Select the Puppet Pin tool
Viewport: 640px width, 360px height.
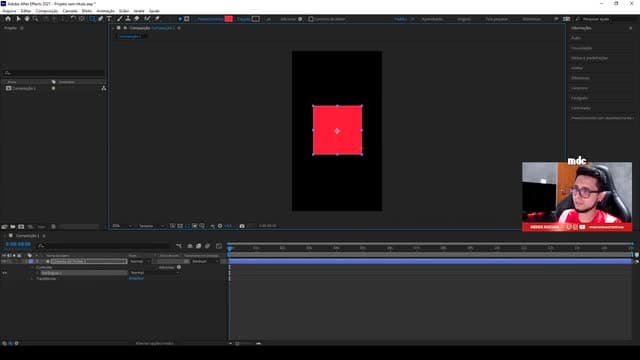tap(157, 19)
